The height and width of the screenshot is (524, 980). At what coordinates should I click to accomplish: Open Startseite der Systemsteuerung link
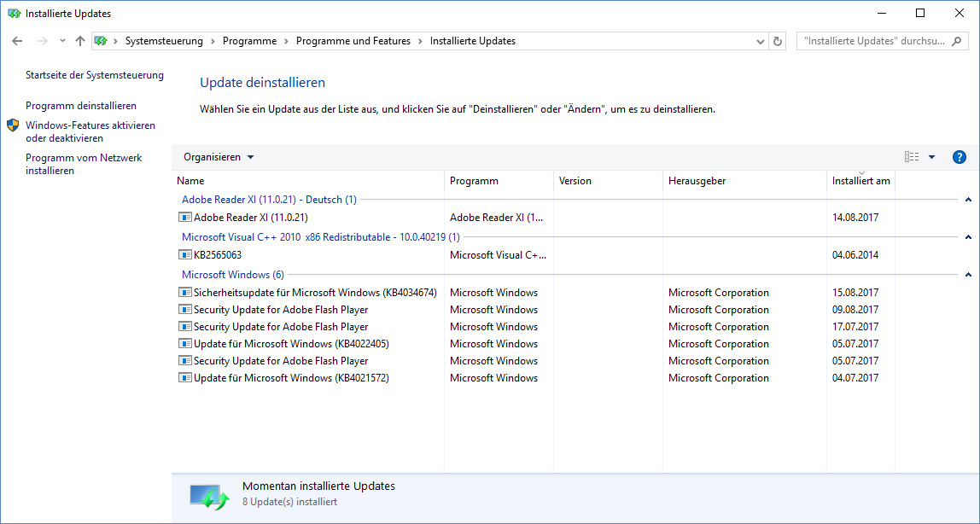95,75
